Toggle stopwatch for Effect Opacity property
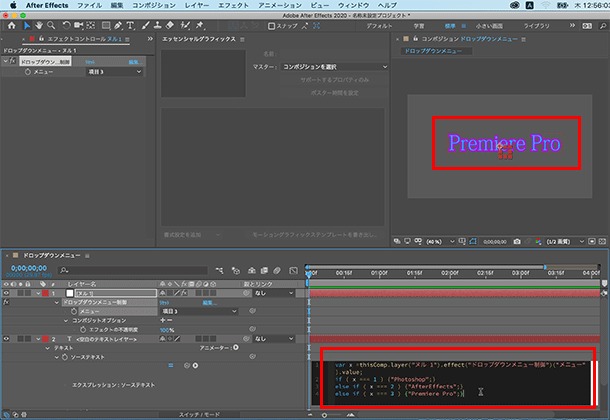 (83, 329)
